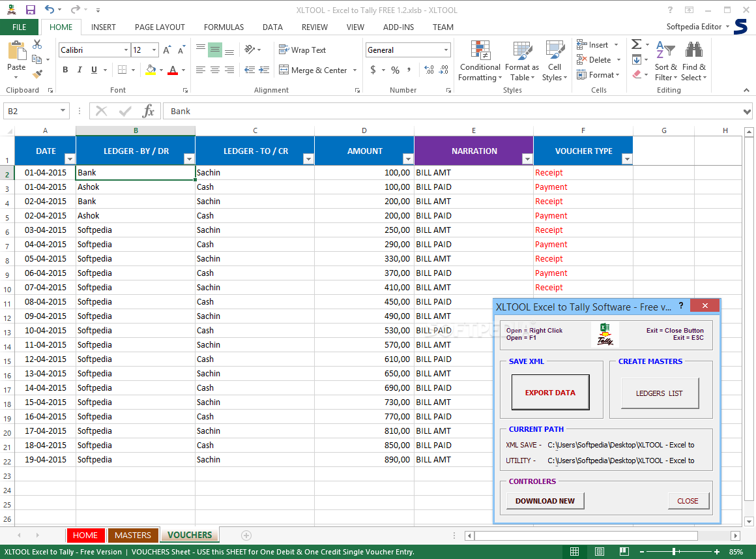This screenshot has width=756, height=559.
Task: Switch to the INSERT ribbon tab
Action: (103, 27)
